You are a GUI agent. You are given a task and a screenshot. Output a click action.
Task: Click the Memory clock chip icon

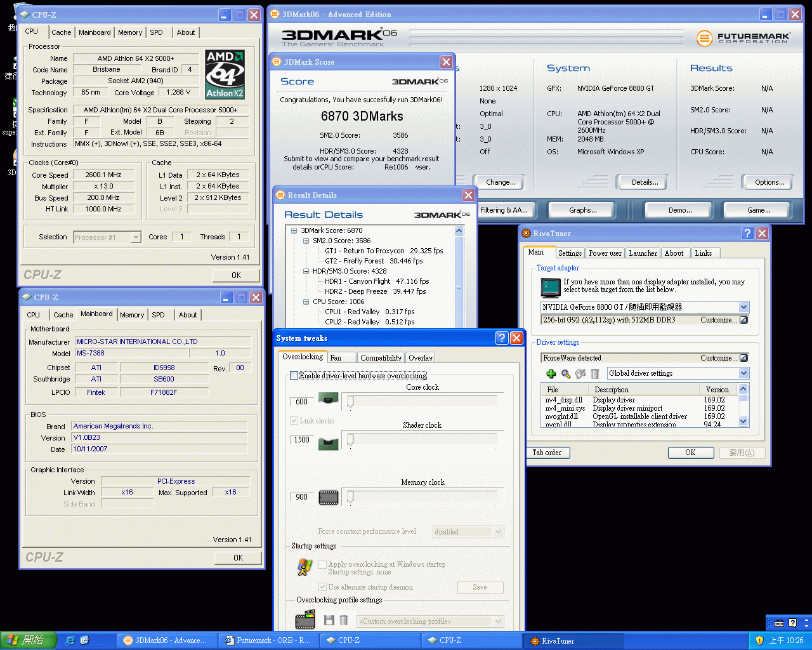(x=328, y=498)
